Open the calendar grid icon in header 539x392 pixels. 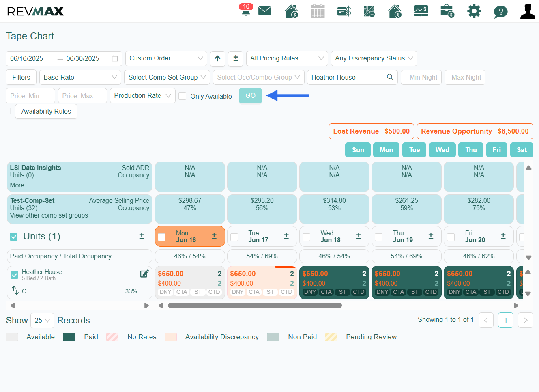coord(318,11)
